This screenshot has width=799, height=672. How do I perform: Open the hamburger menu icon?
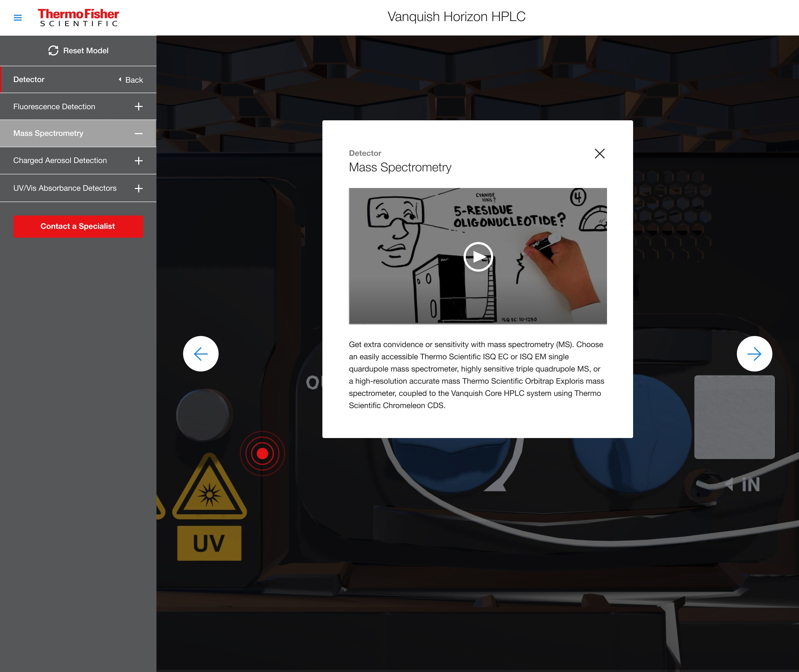[x=17, y=17]
